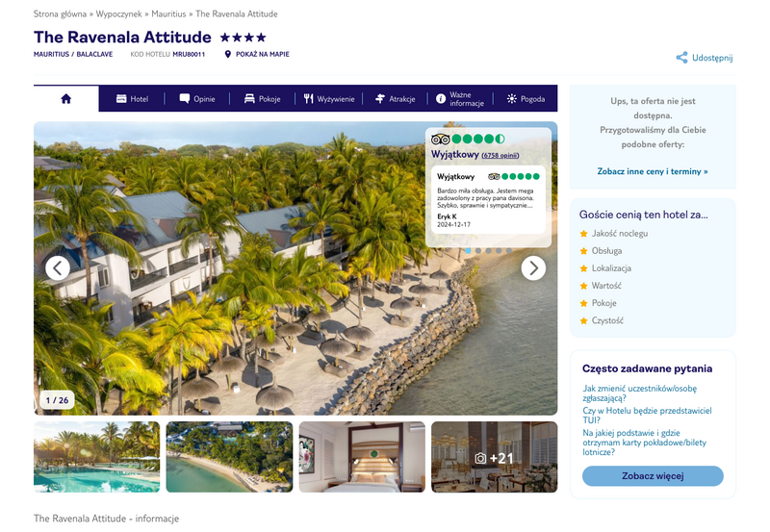Open the 6758 opinii reviews link
The image size is (770, 532).
[x=500, y=155]
